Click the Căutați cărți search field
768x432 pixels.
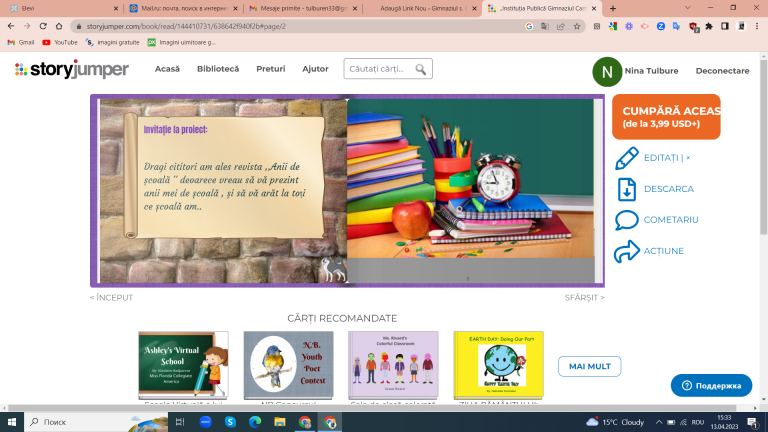coord(378,69)
